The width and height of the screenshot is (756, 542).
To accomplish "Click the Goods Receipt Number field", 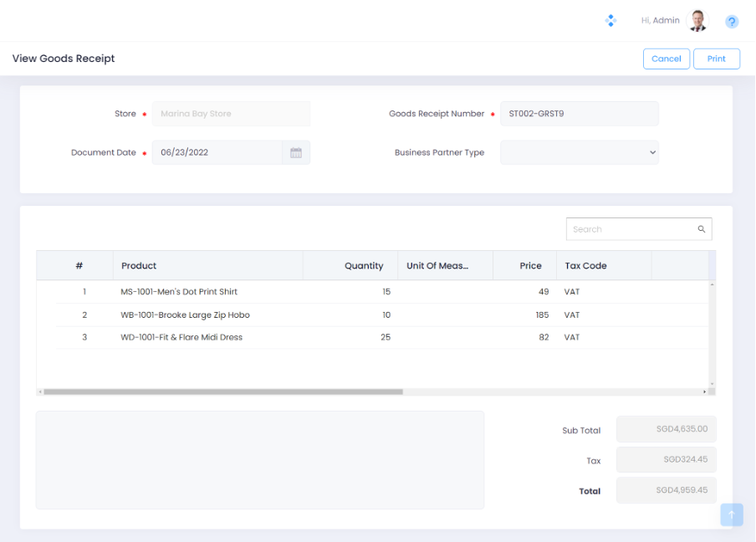I will 579,114.
